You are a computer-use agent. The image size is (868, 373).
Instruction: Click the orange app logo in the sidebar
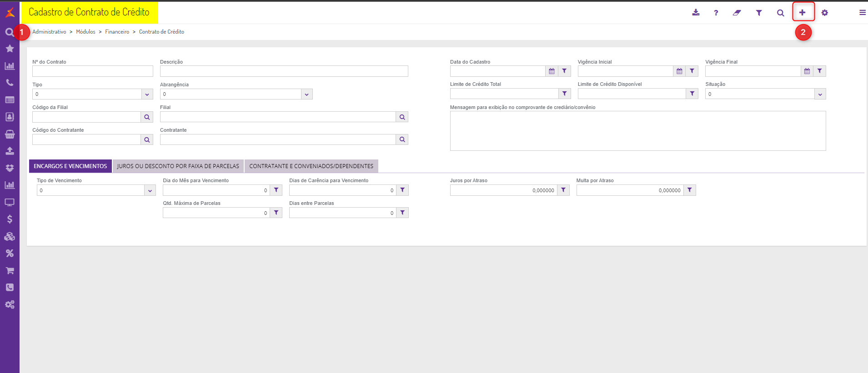[x=10, y=12]
